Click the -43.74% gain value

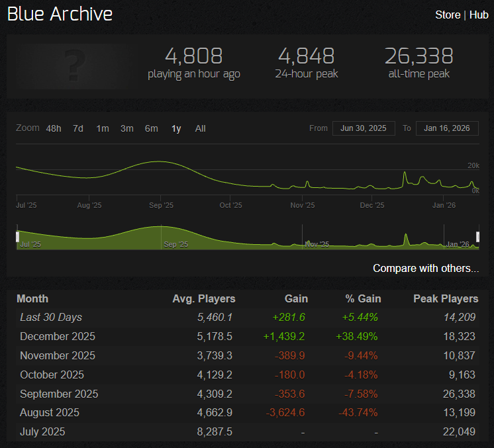coord(358,412)
